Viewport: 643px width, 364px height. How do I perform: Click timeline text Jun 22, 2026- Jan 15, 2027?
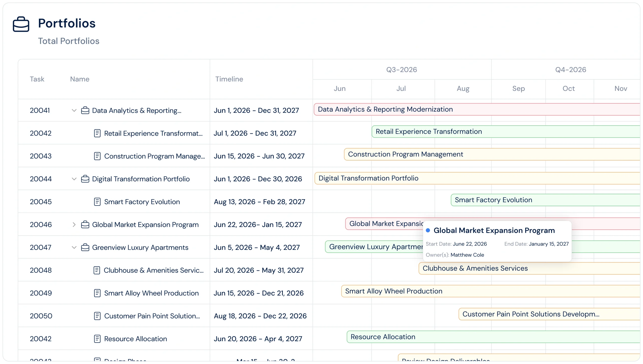258,225
